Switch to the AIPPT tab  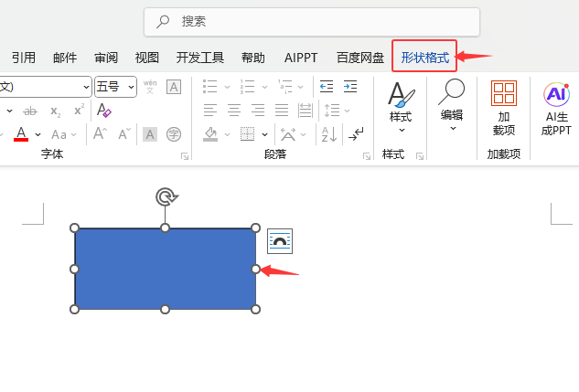pos(301,58)
